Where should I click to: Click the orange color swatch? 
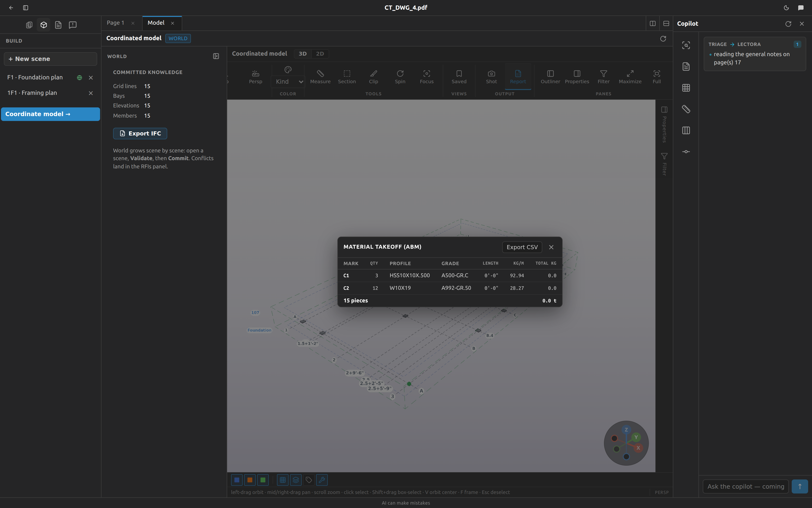(250, 480)
